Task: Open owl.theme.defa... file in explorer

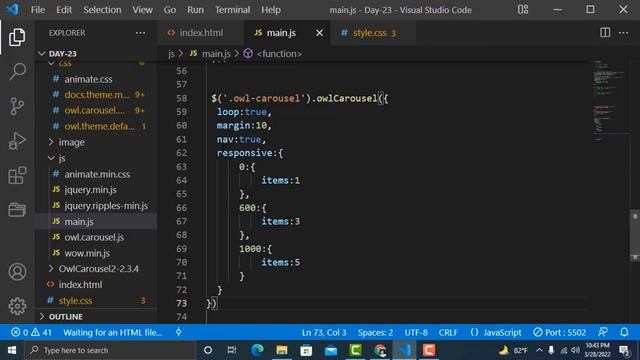Action: (x=99, y=126)
